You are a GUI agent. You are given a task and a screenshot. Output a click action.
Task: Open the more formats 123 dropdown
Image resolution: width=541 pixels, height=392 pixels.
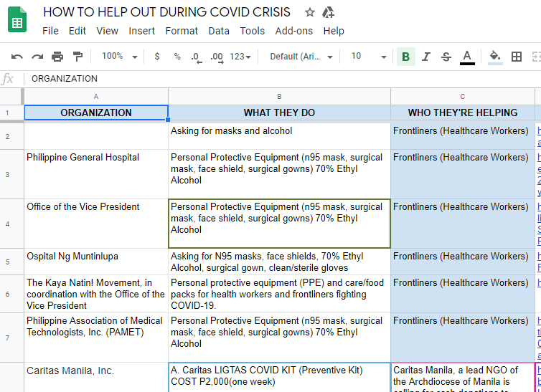point(240,57)
